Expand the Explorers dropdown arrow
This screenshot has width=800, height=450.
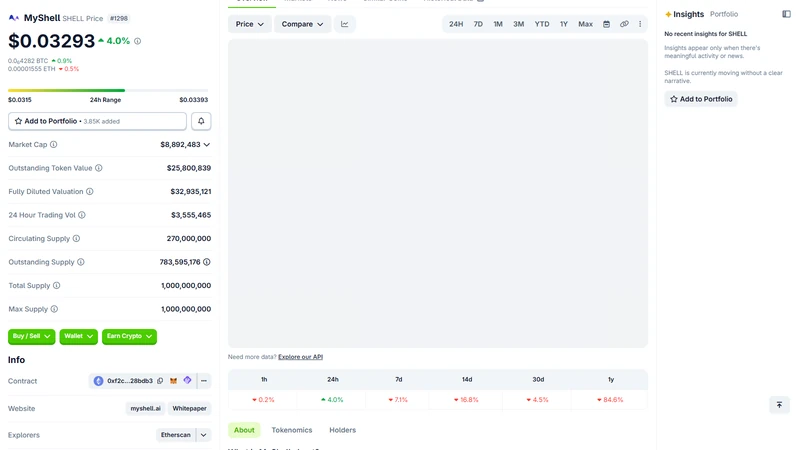point(204,435)
